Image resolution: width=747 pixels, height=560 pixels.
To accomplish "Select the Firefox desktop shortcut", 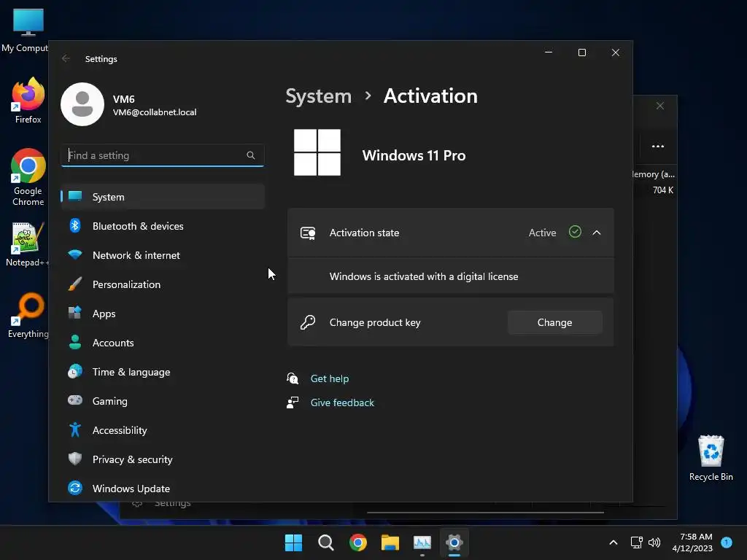I will coord(28,101).
